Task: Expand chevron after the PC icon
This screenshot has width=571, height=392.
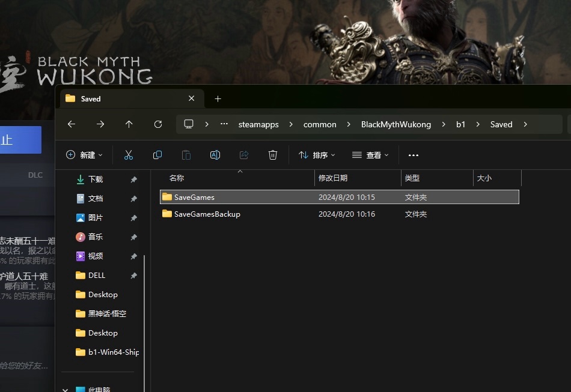Action: click(x=207, y=124)
